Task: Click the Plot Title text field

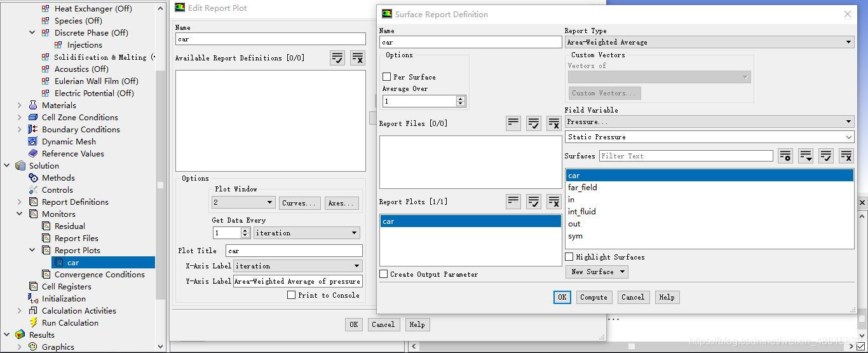Action: [294, 251]
